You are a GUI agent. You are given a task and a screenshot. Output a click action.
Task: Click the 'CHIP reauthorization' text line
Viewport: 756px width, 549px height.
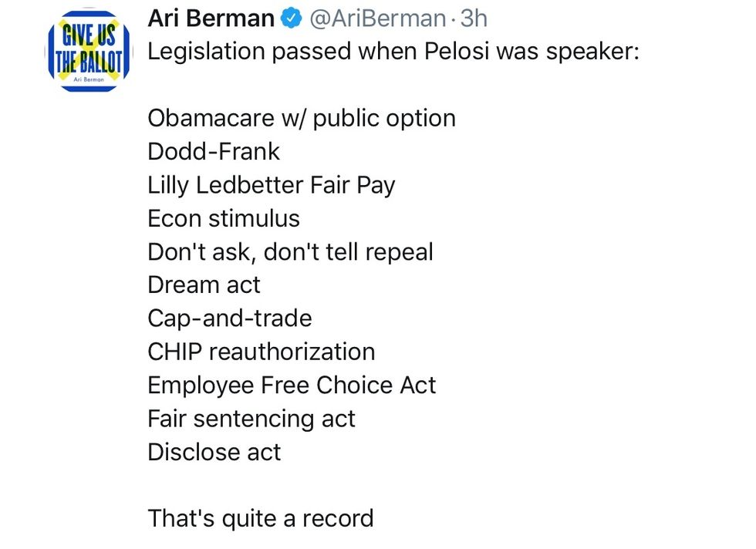[262, 352]
